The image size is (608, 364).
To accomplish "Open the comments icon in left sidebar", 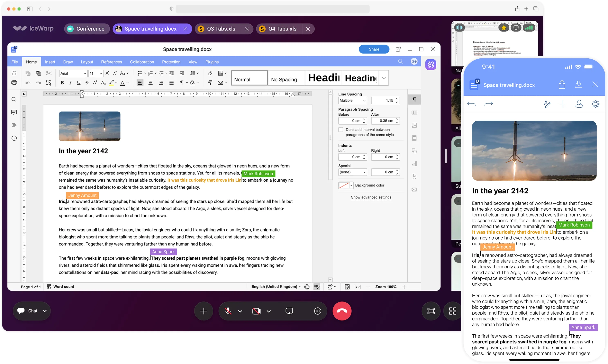I will coord(14,112).
